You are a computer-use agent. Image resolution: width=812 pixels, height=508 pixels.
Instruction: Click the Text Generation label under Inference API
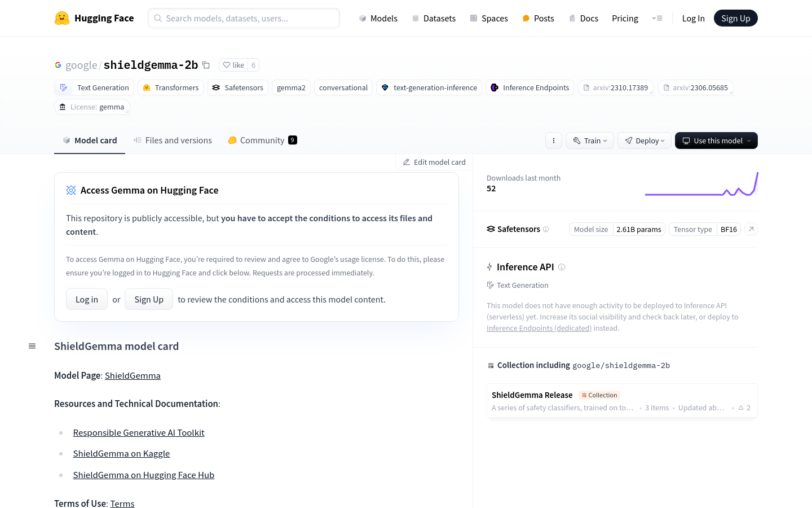(518, 285)
